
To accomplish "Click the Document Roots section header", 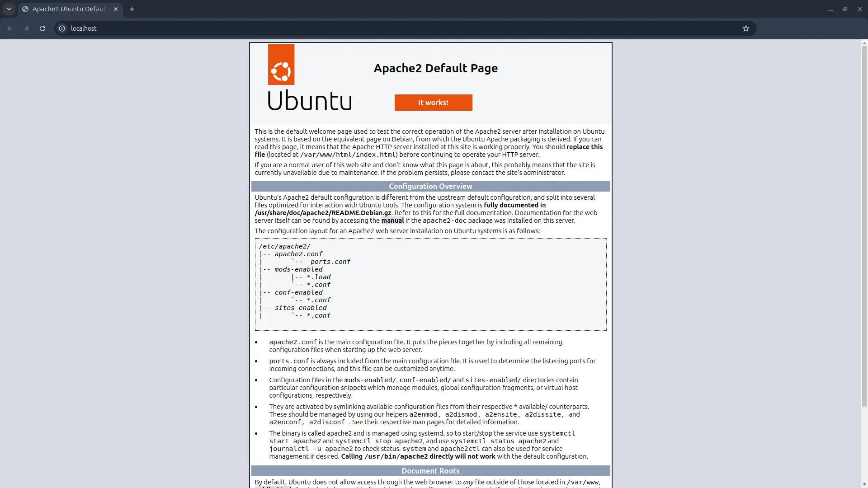I will coord(430,471).
